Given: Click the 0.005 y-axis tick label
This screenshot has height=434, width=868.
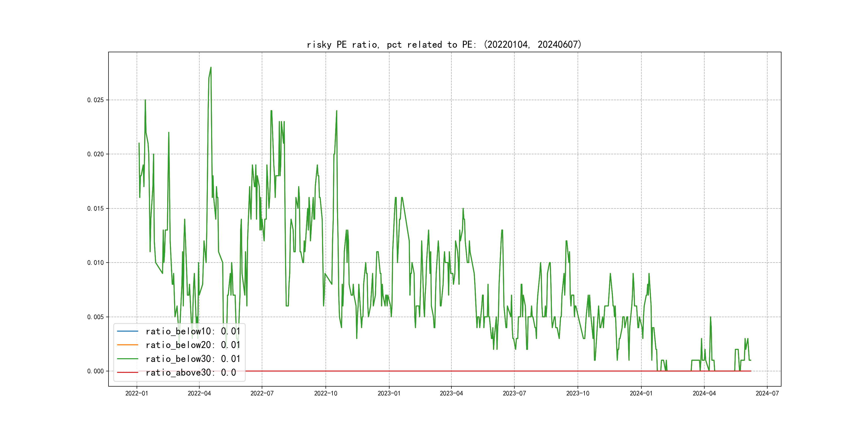Looking at the screenshot, I should click(x=95, y=317).
